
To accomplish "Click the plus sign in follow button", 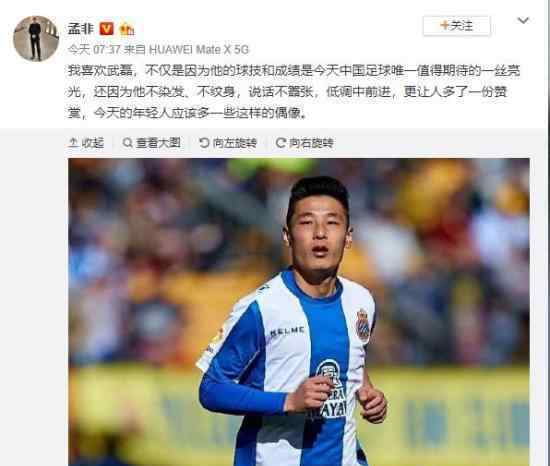I will click(x=444, y=25).
